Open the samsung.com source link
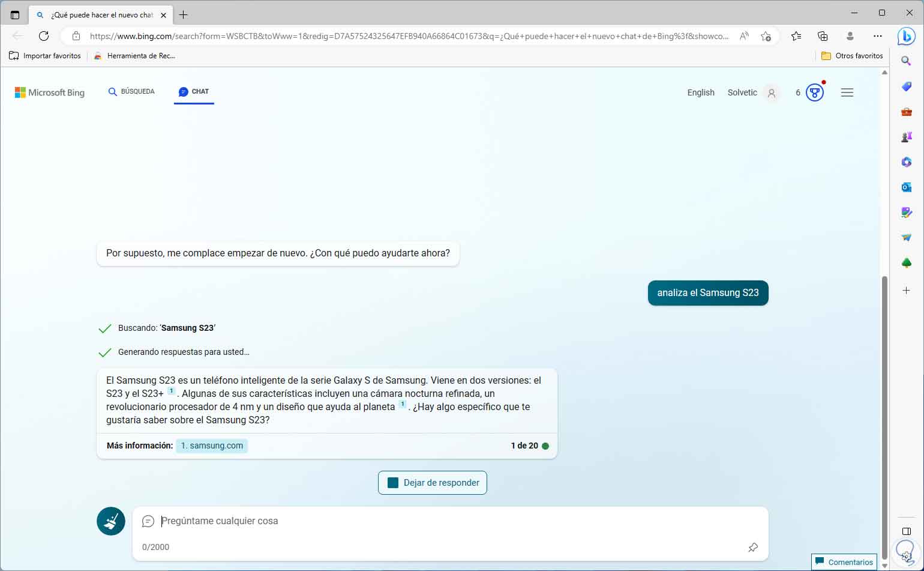This screenshot has height=571, width=924. (x=212, y=446)
